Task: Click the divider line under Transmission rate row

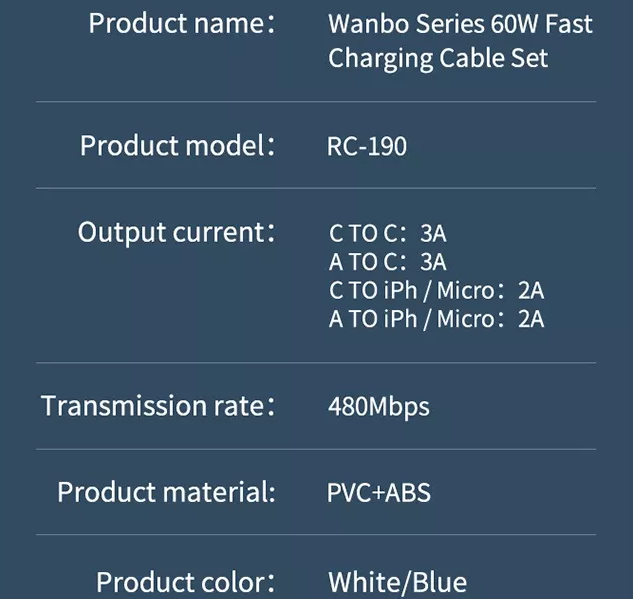Action: [x=316, y=448]
